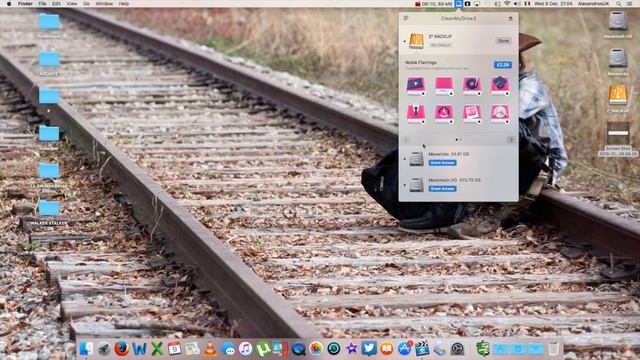Open the Window menu
The height and width of the screenshot is (360, 640).
[104, 4]
